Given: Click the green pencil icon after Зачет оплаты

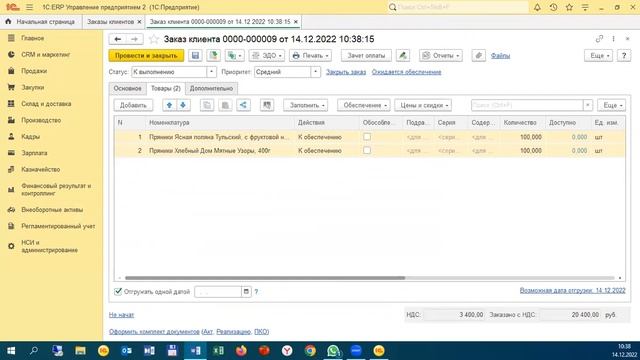Looking at the screenshot, I should [x=403, y=56].
